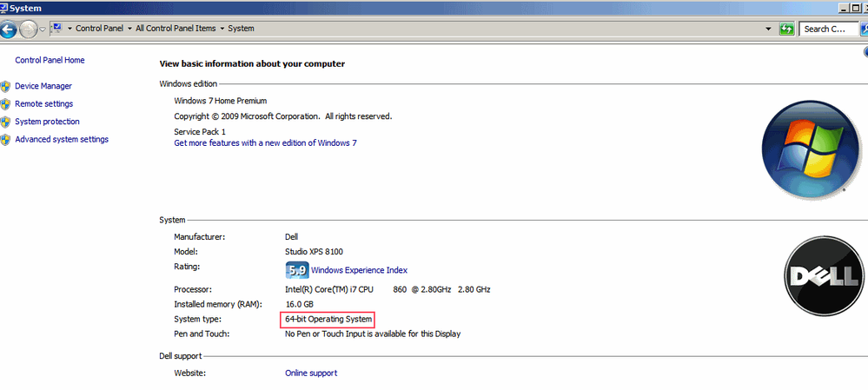The width and height of the screenshot is (868, 390).
Task: Expand the arrow before All Control Panel Items
Action: [129, 29]
